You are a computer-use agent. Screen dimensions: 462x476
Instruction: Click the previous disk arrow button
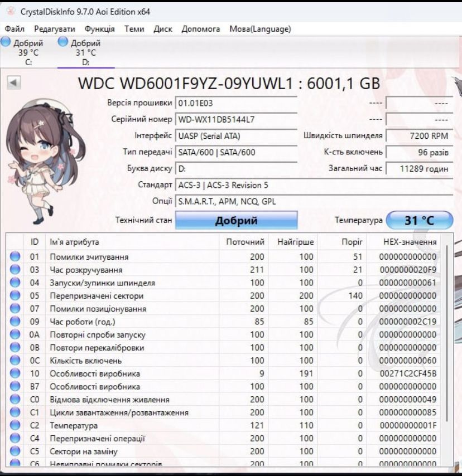click(x=14, y=82)
